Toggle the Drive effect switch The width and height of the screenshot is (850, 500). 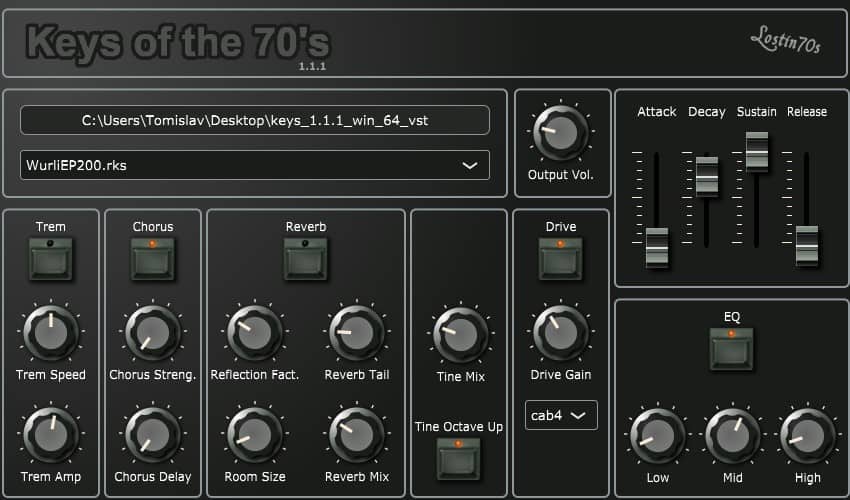(561, 259)
